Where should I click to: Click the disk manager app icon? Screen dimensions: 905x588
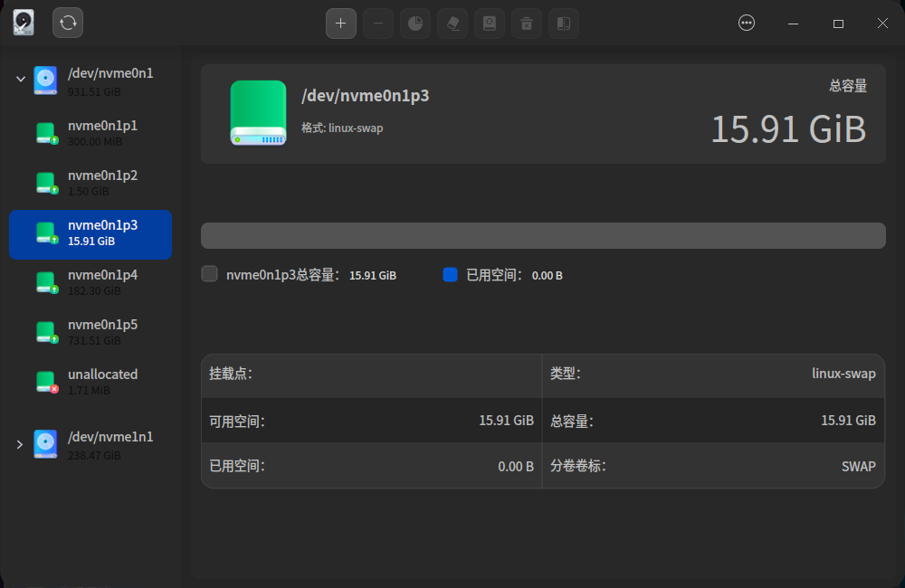click(24, 23)
